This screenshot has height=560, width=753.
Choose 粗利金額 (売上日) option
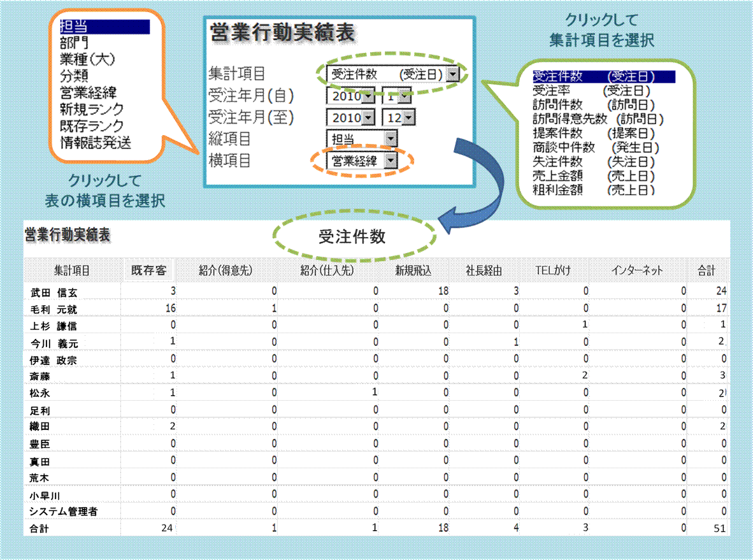click(x=594, y=190)
